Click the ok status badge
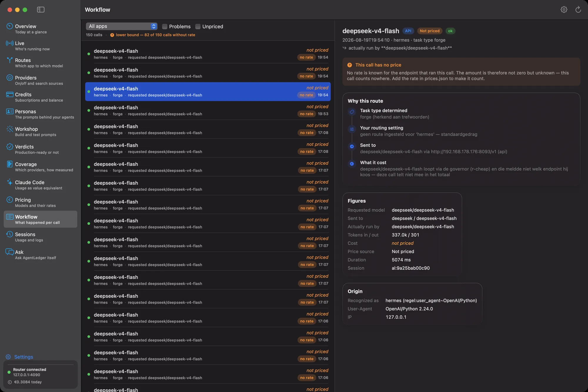Viewport: 588px width, 392px height. pyautogui.click(x=450, y=31)
